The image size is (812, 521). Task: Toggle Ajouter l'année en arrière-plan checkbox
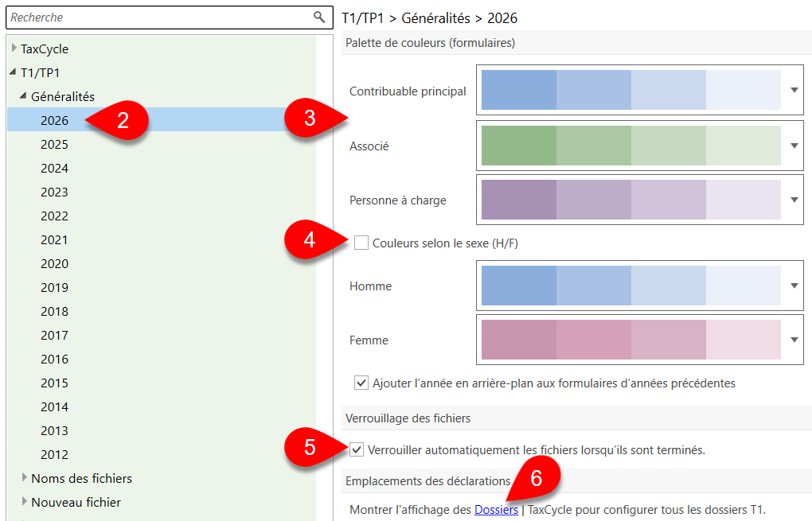tap(361, 383)
